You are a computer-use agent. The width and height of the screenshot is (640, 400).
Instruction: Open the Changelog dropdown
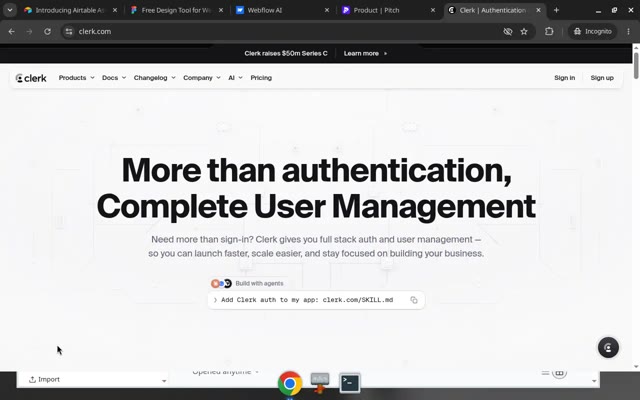tap(154, 78)
